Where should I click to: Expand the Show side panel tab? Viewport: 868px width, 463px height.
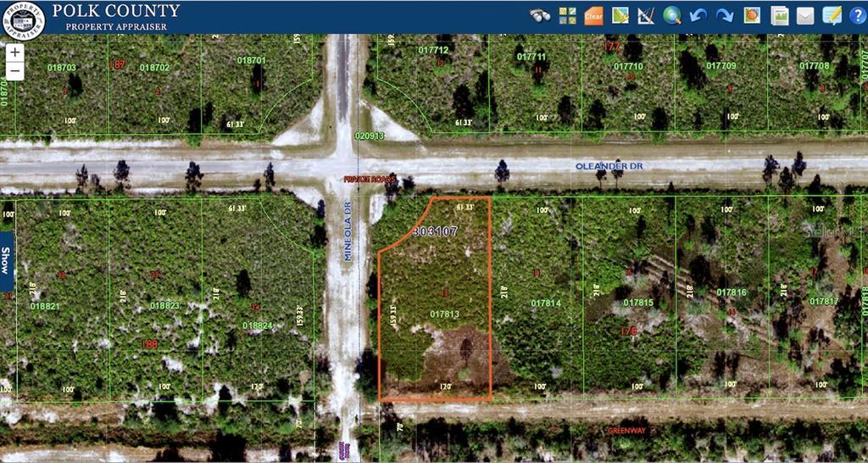tap(6, 261)
